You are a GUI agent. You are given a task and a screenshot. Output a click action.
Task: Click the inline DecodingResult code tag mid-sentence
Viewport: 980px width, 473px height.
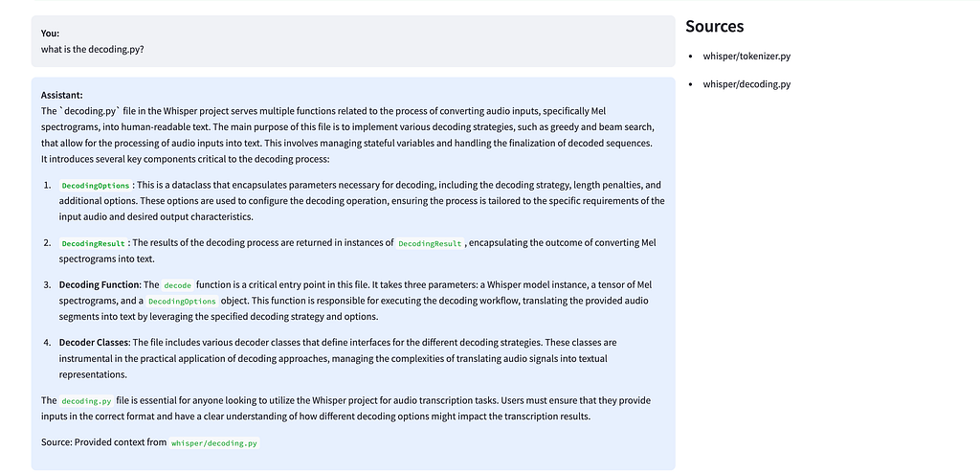click(430, 243)
